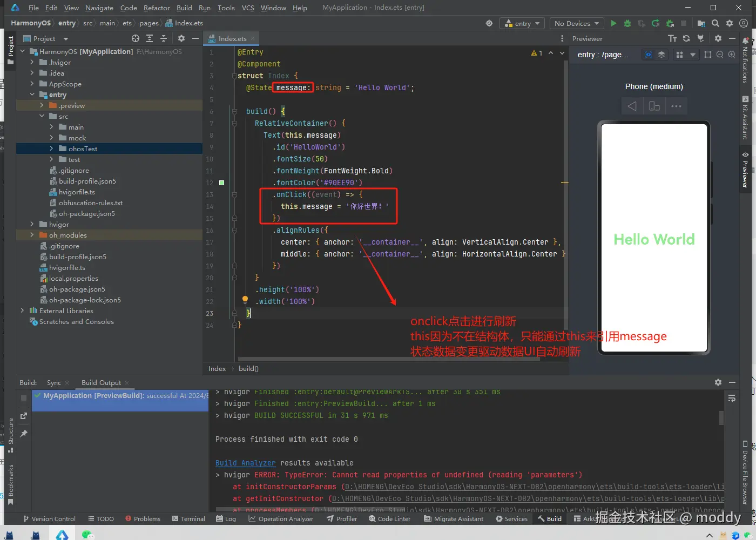Screen dimensions: 756x540
Task: Open Search Everywhere magnifier icon
Action: click(715, 23)
